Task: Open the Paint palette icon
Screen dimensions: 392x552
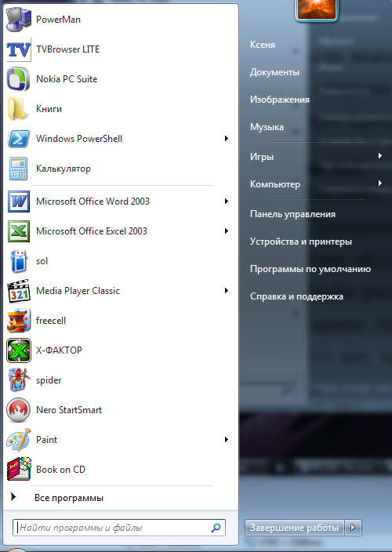Action: click(19, 440)
